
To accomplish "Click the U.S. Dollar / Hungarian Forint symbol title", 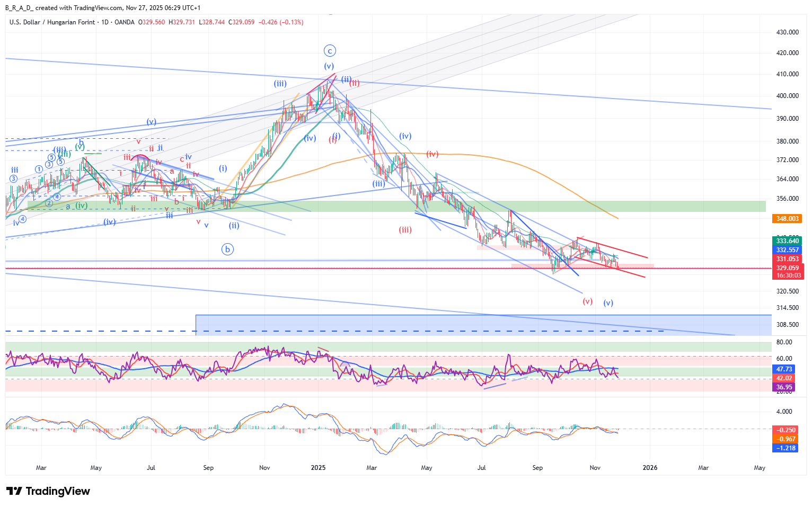I will pyautogui.click(x=52, y=22).
